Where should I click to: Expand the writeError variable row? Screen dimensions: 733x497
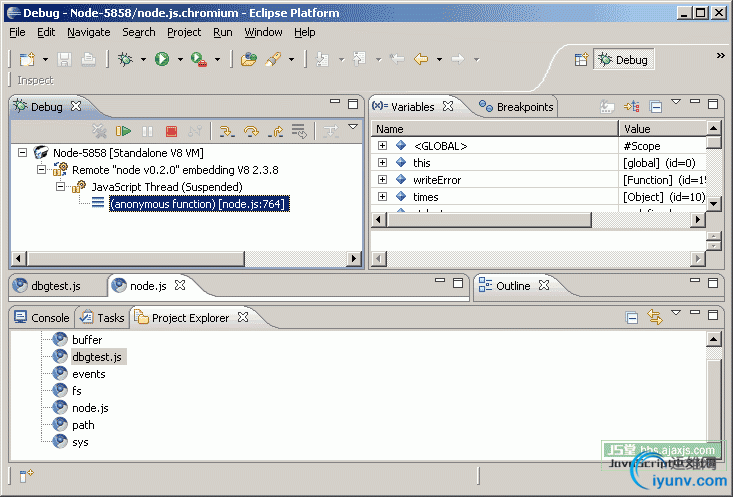(382, 180)
